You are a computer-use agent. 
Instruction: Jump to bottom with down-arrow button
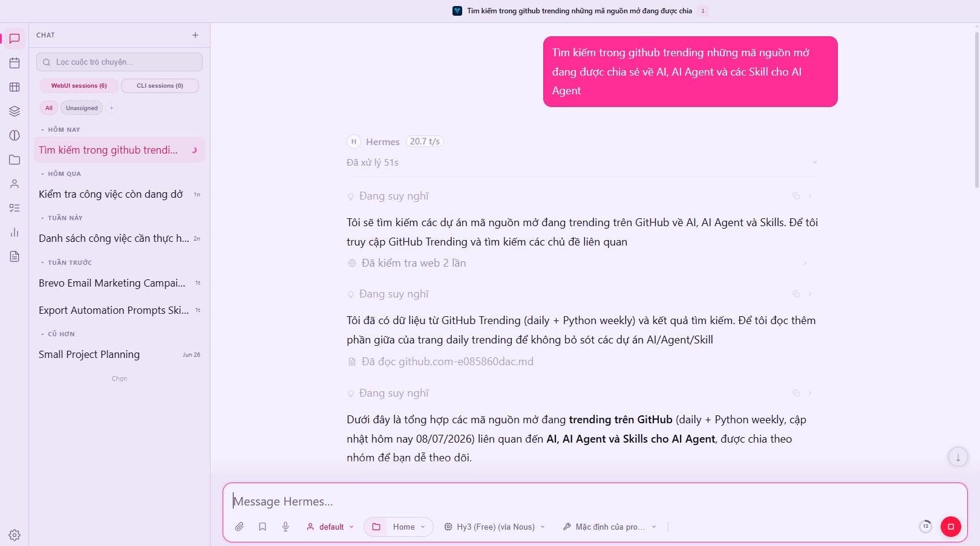pyautogui.click(x=958, y=457)
